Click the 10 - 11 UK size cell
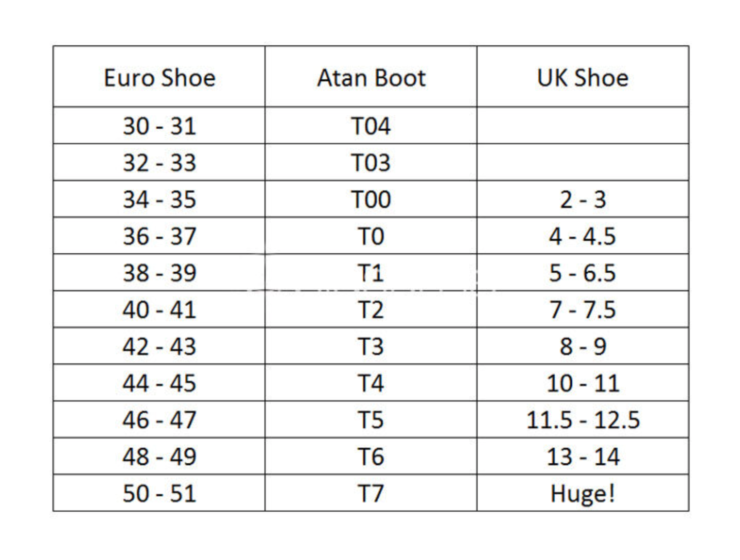 tap(583, 383)
